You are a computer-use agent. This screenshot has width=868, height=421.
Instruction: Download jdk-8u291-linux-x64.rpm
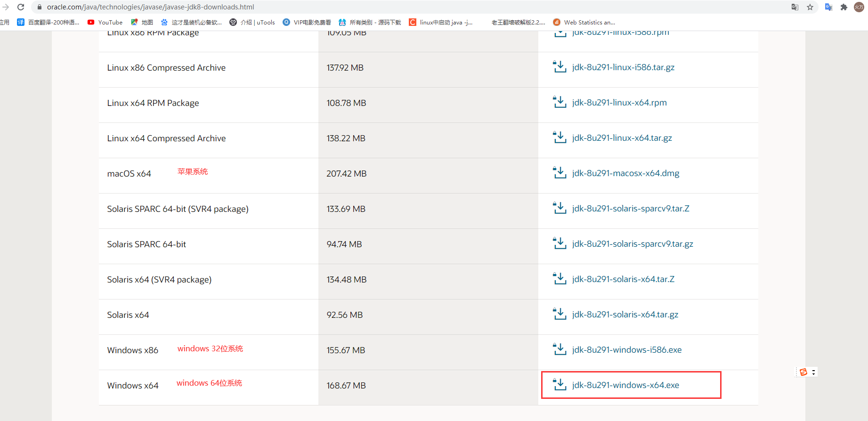pos(619,103)
